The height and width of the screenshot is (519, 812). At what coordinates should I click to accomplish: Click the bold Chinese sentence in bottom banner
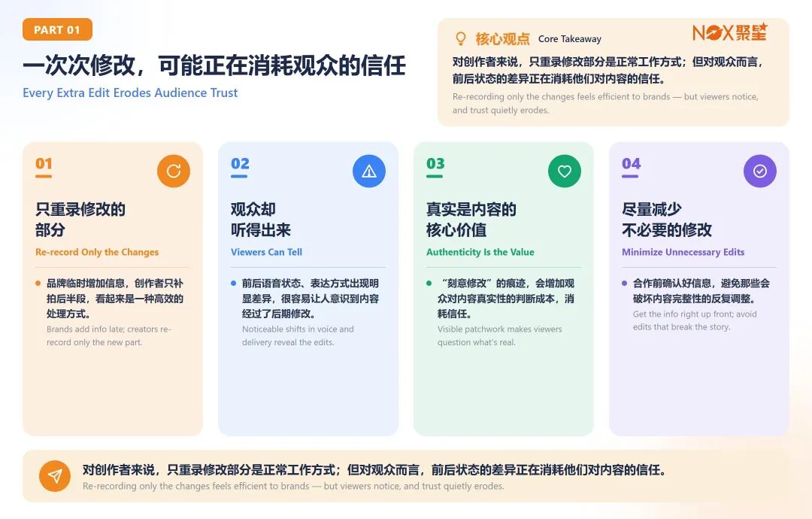(374, 470)
